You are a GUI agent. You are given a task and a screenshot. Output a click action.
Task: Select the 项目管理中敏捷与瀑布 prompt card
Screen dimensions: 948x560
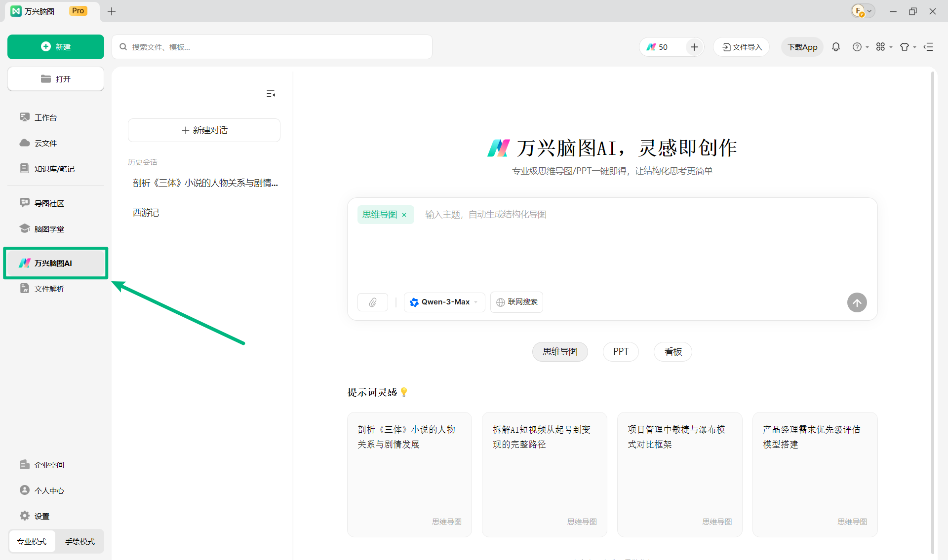pos(680,475)
